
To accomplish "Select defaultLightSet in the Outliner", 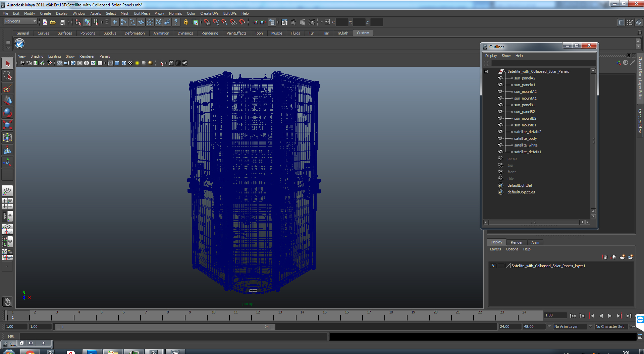I will (x=520, y=185).
